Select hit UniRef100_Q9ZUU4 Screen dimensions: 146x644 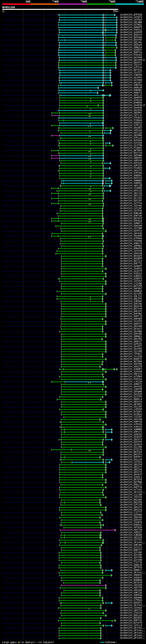131,45
